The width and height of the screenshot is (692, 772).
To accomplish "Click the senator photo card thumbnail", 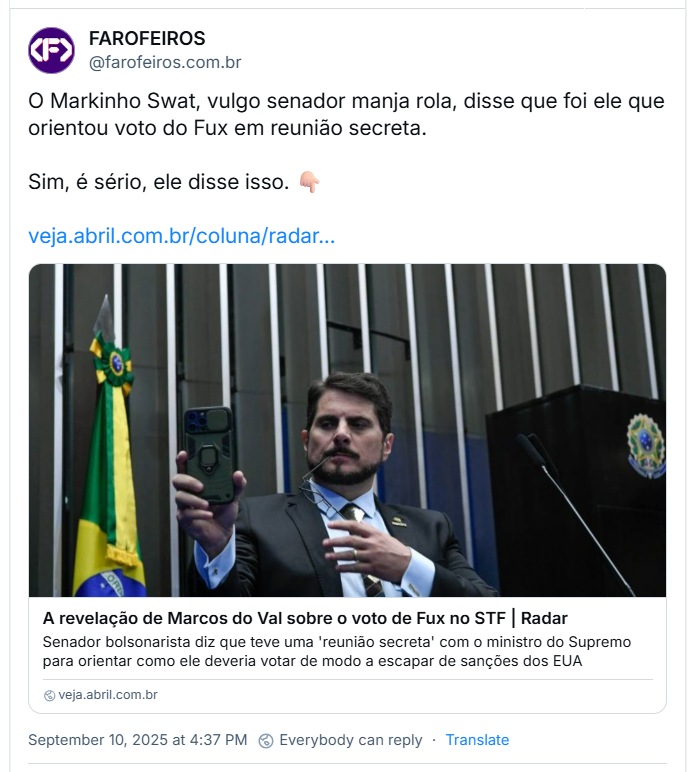I will [347, 430].
